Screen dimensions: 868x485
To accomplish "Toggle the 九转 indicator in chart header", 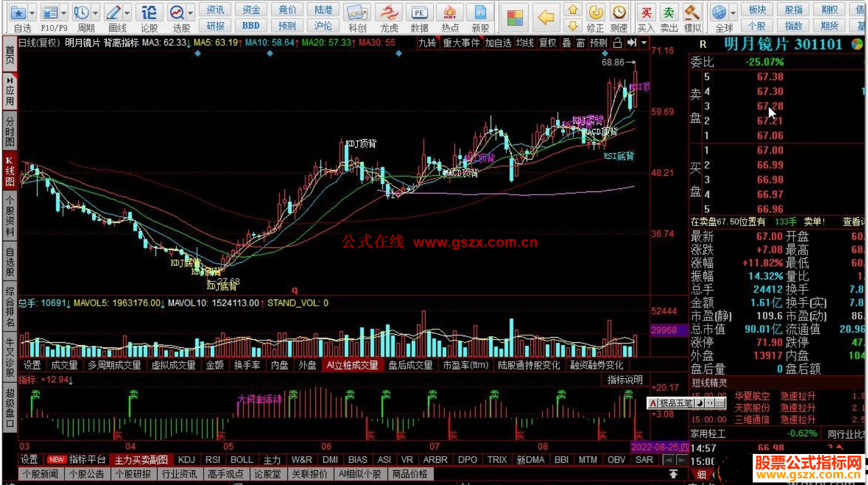I will (427, 43).
